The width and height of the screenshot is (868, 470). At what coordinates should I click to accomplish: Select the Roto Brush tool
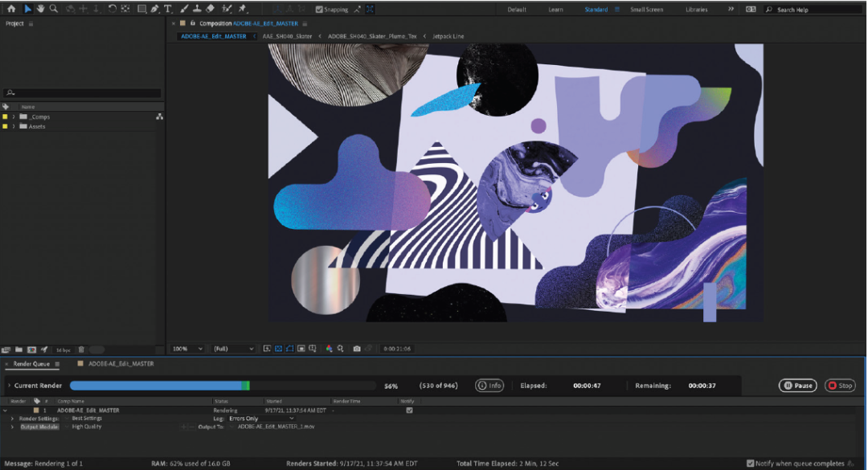click(x=227, y=9)
